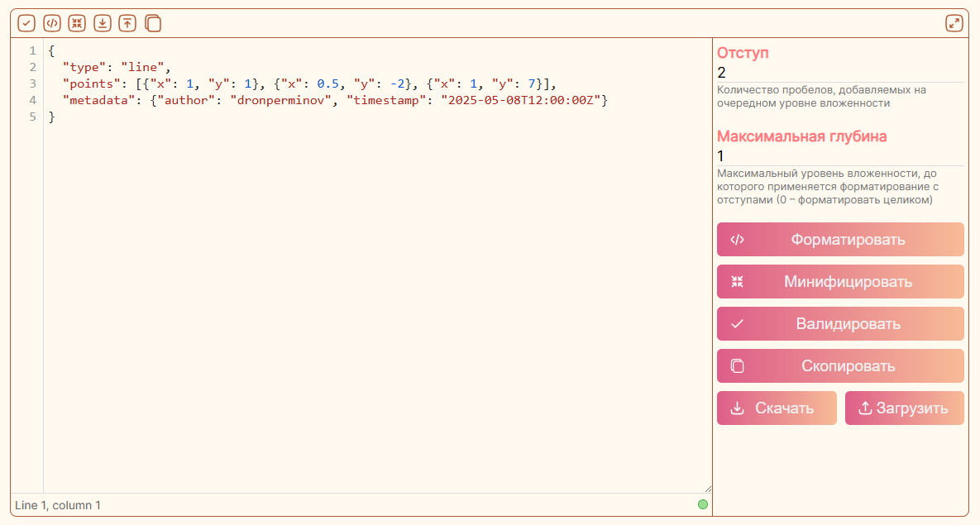Click line number 3 in the gutter
This screenshot has height=525, width=980.
click(x=32, y=84)
